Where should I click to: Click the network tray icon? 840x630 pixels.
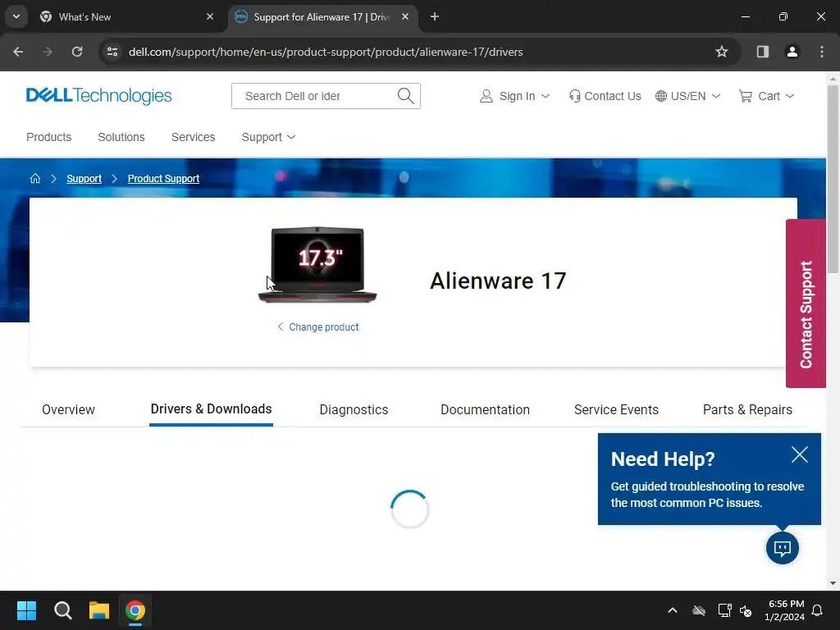tap(724, 610)
